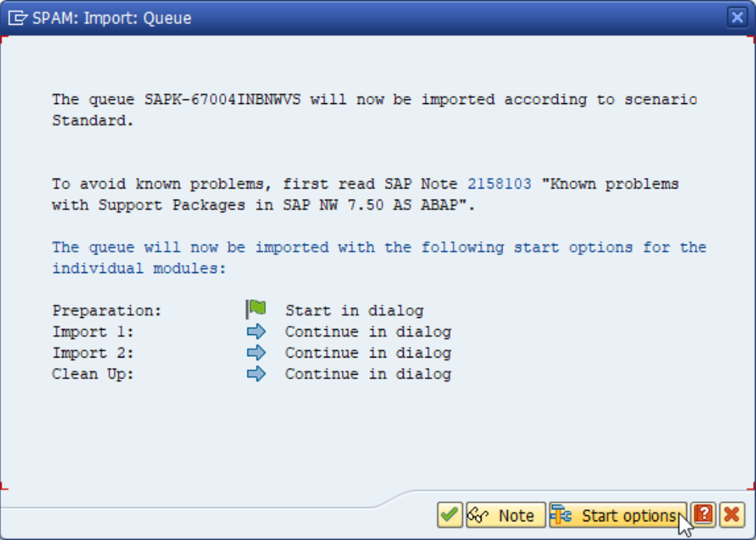Image resolution: width=756 pixels, height=540 pixels.
Task: Click 'Continue in dialog' for Import 2
Action: [x=367, y=353]
